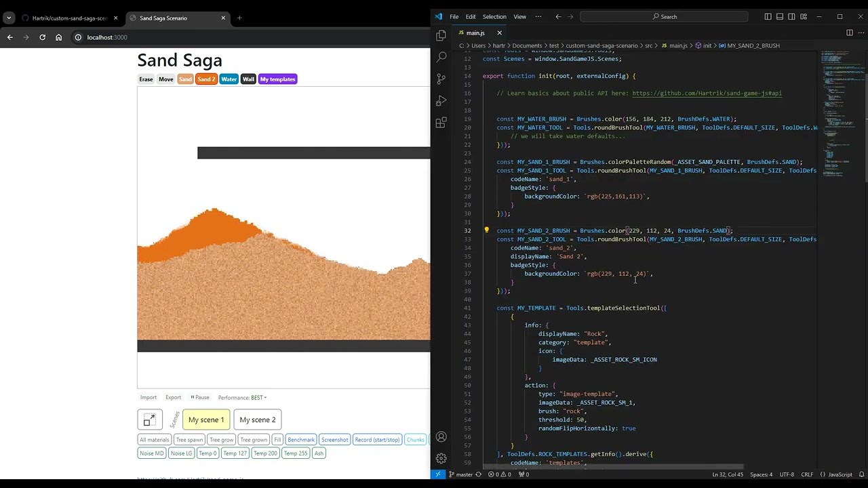Switch to the Hartrik/custom-sand-saga browser tab
Viewport: 868px width, 488px height.
point(68,18)
